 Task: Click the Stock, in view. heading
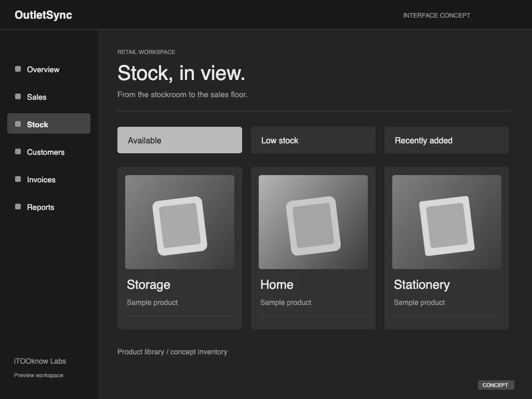click(181, 73)
